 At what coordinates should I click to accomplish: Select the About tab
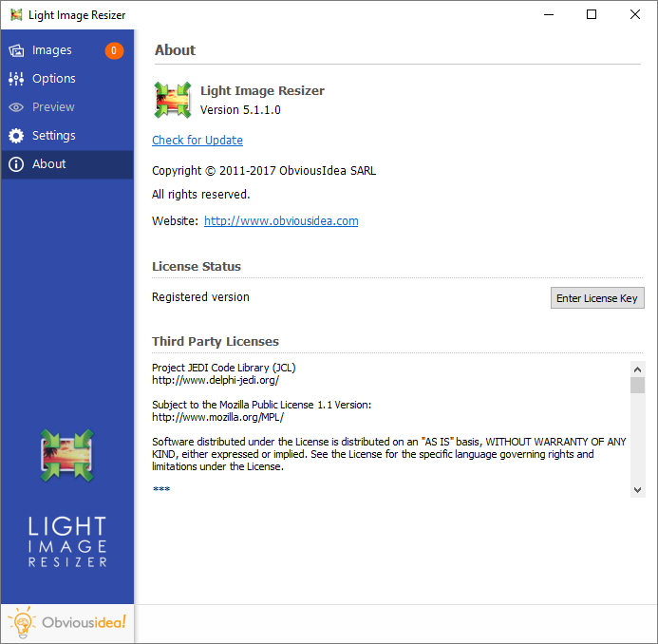click(67, 164)
